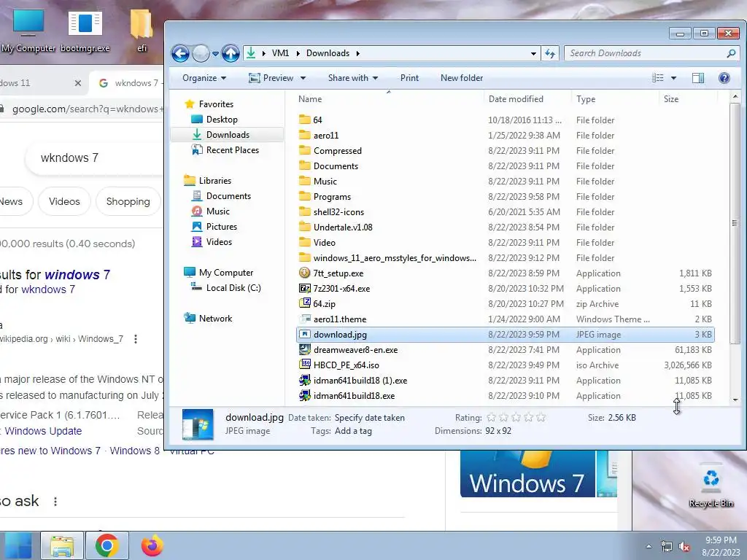Viewport: 747px width, 560px height.
Task: Open the Windows Start button
Action: tap(18, 545)
